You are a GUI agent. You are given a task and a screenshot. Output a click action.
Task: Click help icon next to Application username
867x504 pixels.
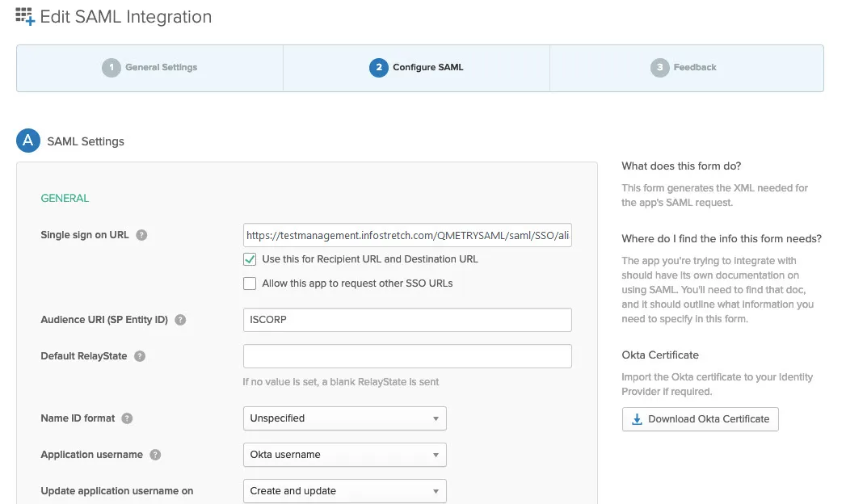coord(155,455)
